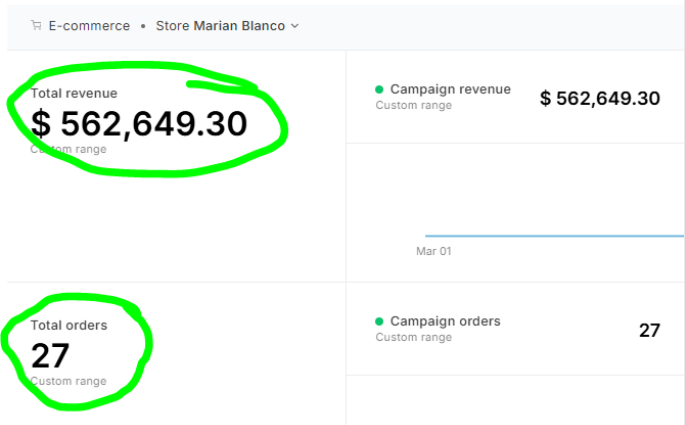Select the Campaign revenue legend label
685x425 pixels.
point(450,89)
